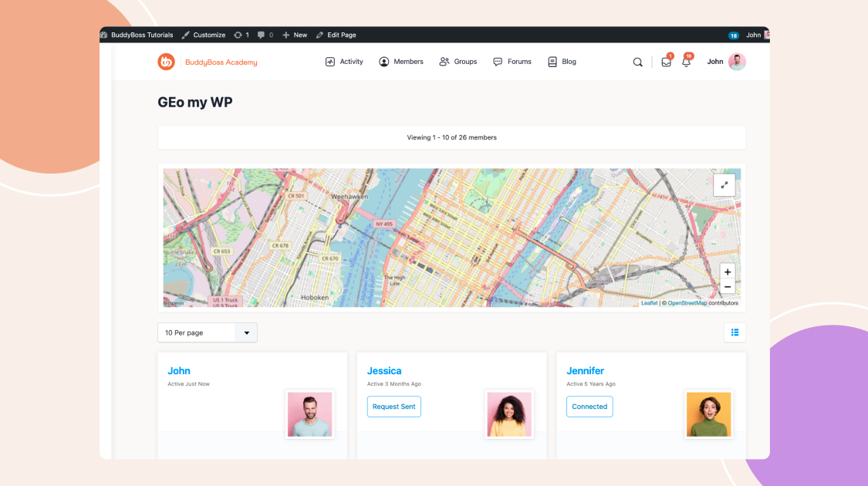Click the admin bar notification count 18

point(734,35)
